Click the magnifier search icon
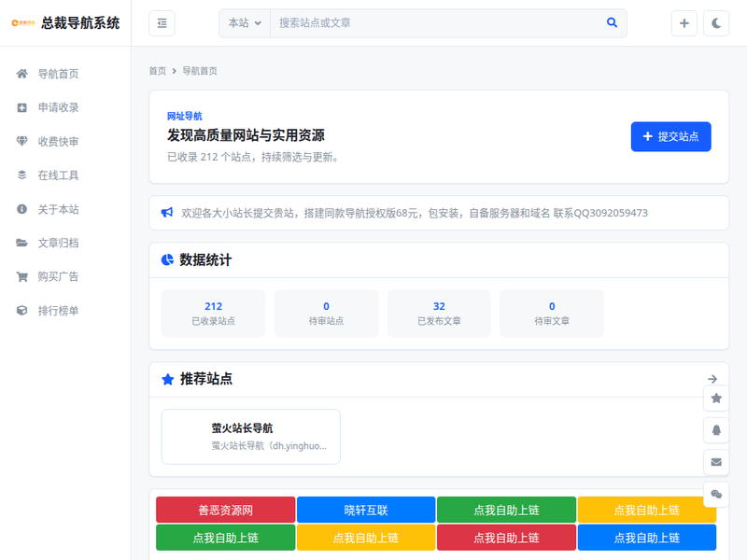747x560 pixels. 613,22
